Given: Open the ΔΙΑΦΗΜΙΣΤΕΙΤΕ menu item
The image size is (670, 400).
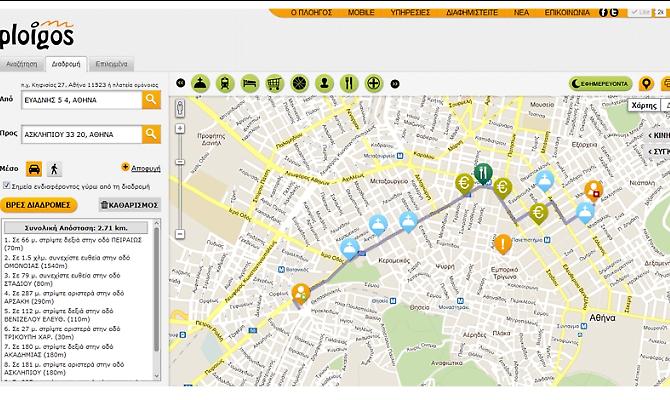Looking at the screenshot, I should (x=472, y=13).
